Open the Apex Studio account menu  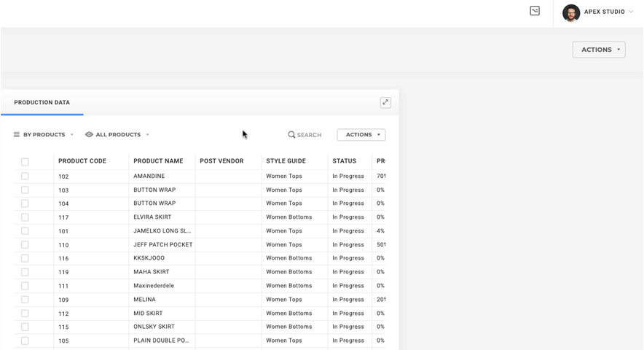click(x=606, y=12)
